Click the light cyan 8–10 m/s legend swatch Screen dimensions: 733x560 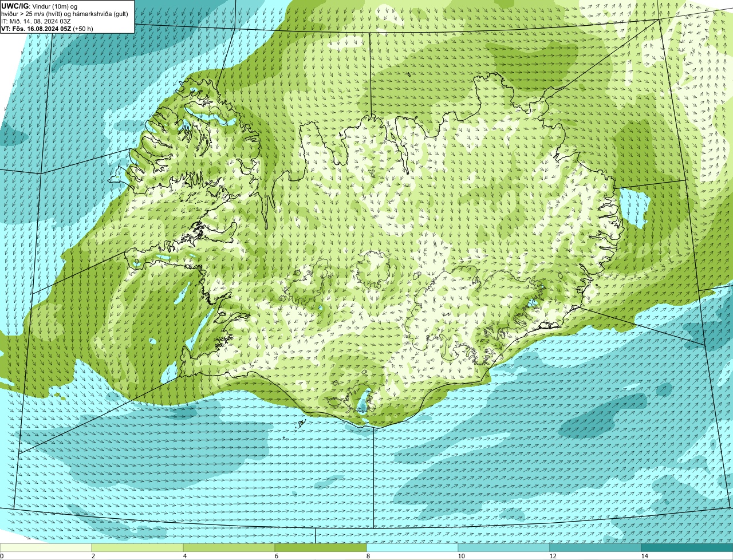(x=412, y=547)
